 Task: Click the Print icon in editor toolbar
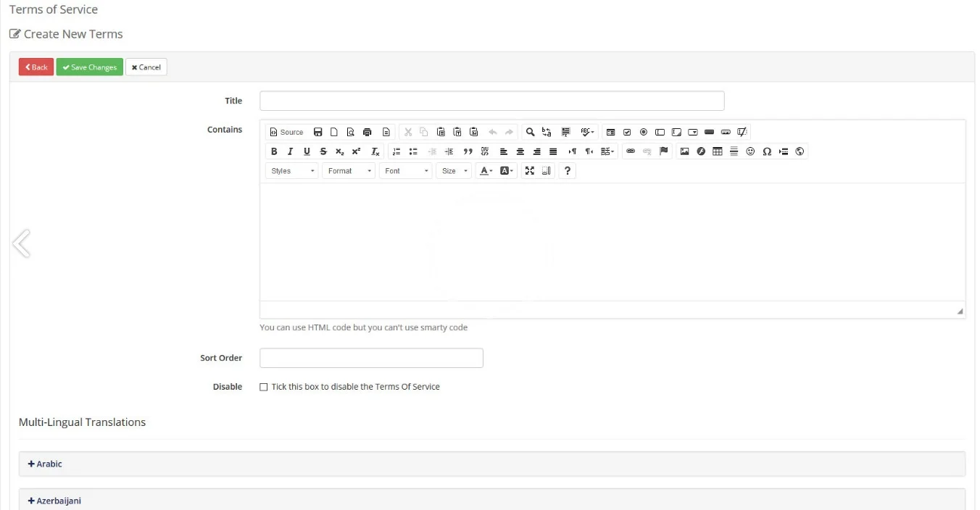pyautogui.click(x=367, y=132)
